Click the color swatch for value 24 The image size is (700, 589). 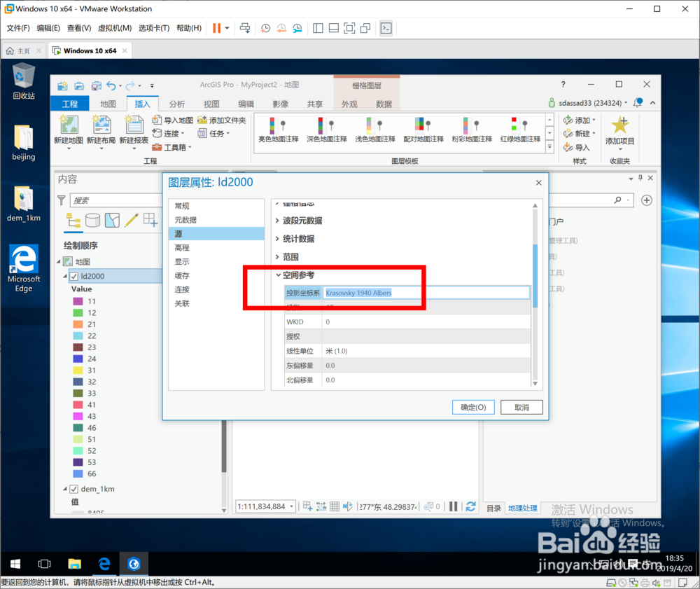[78, 359]
